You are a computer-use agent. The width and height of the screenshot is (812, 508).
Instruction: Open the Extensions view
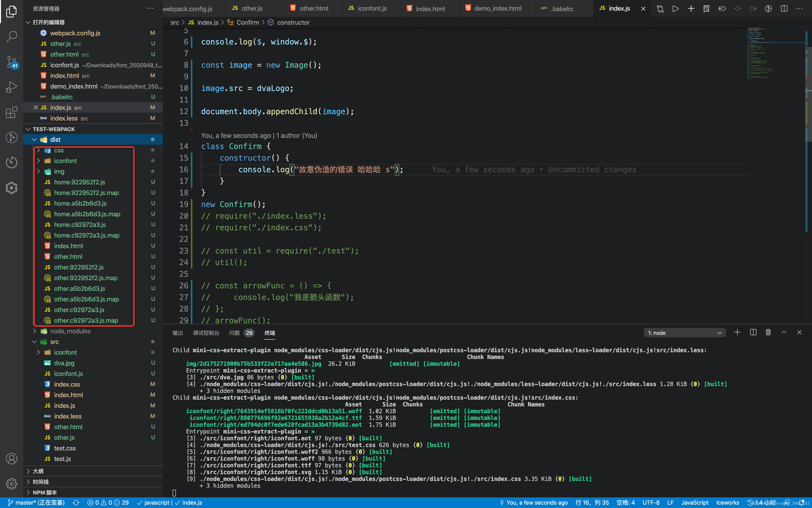[11, 112]
